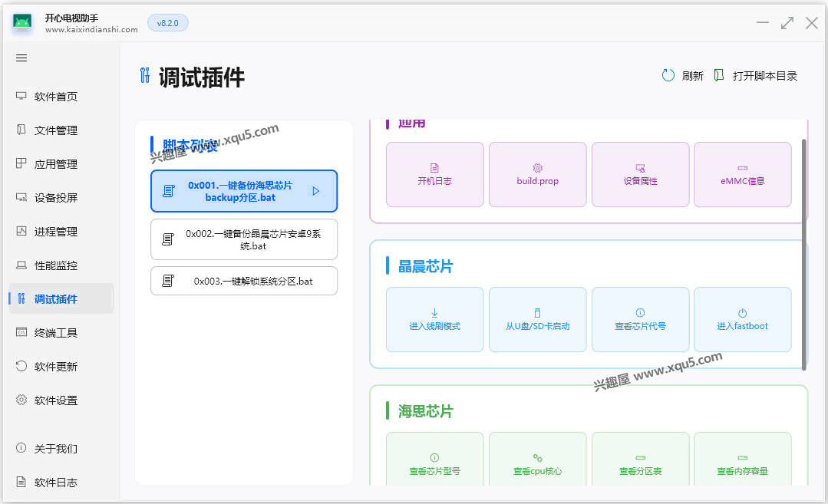Select script 0x003 一键解锁系统分区
The width and height of the screenshot is (828, 504).
coord(243,281)
